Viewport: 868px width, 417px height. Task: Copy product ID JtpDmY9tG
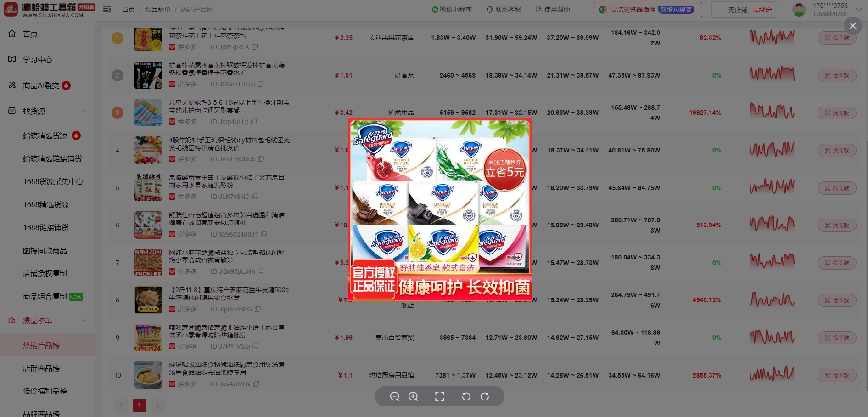tap(258, 309)
